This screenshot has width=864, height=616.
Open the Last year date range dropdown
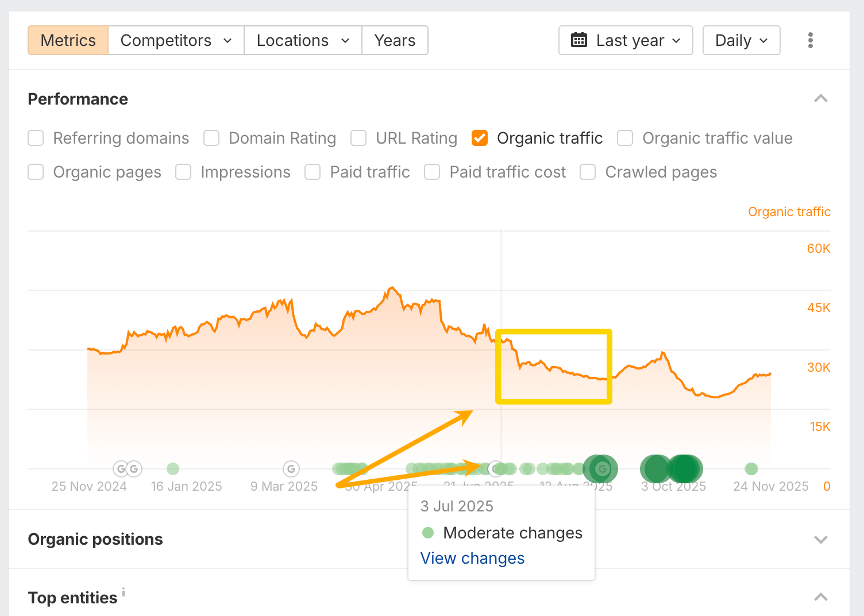626,40
